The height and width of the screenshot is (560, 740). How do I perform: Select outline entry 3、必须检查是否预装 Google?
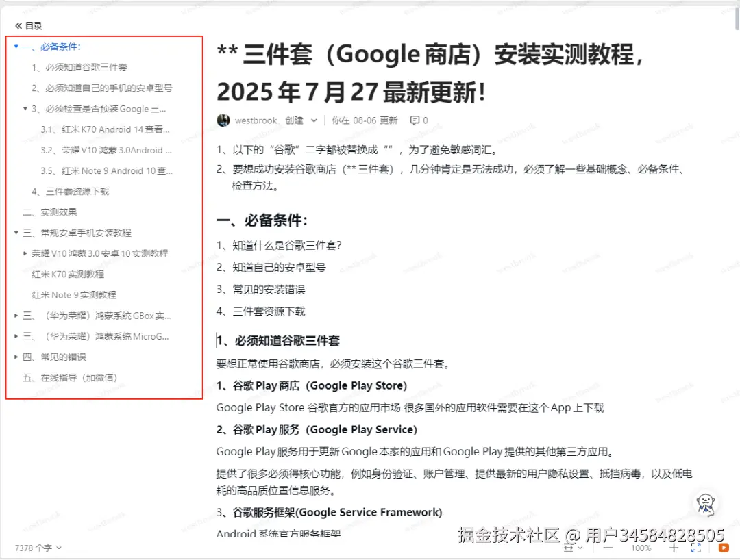[x=99, y=109]
